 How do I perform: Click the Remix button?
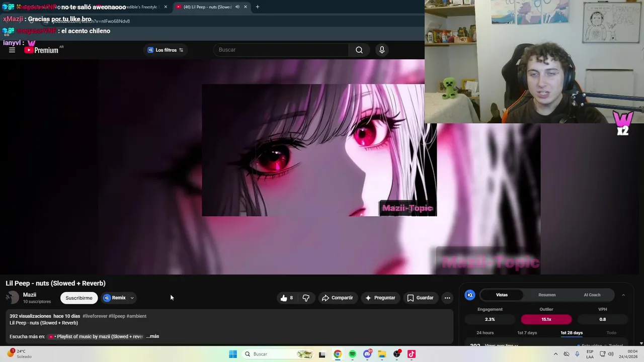pyautogui.click(x=114, y=298)
